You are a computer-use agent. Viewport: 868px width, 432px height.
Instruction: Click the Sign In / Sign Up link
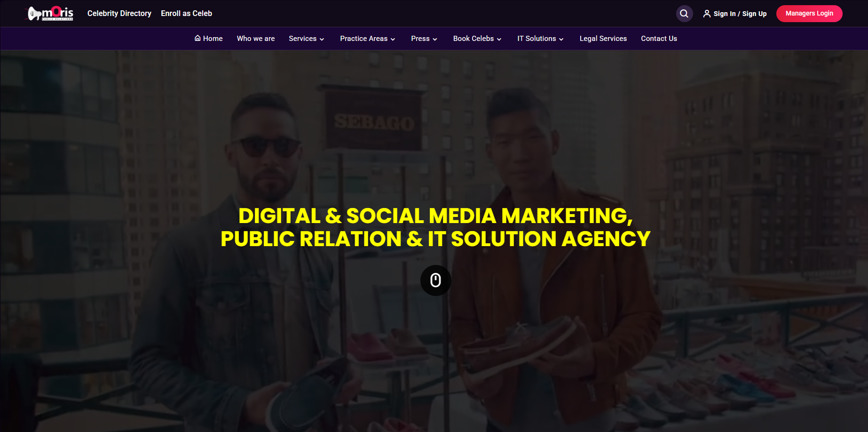coord(740,14)
